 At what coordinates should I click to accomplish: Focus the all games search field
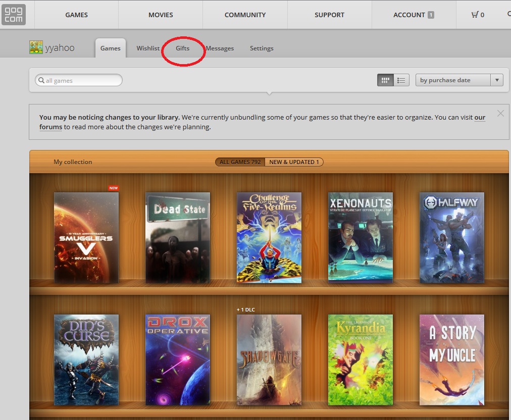coord(79,80)
